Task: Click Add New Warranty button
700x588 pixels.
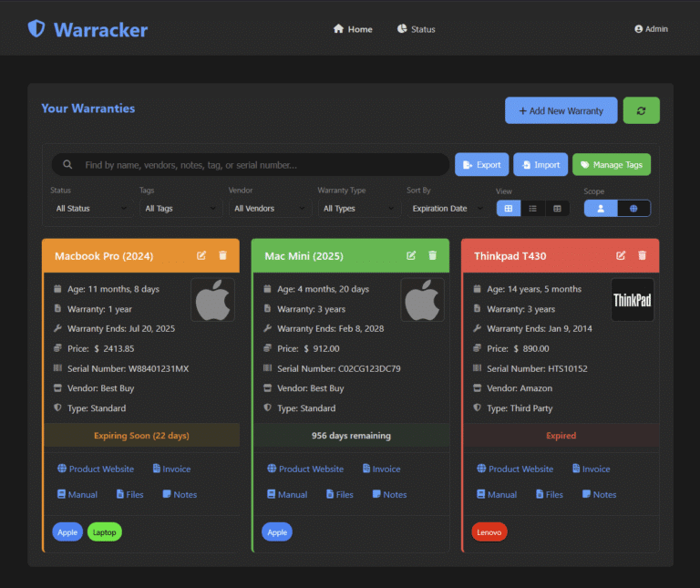Action: coord(561,110)
